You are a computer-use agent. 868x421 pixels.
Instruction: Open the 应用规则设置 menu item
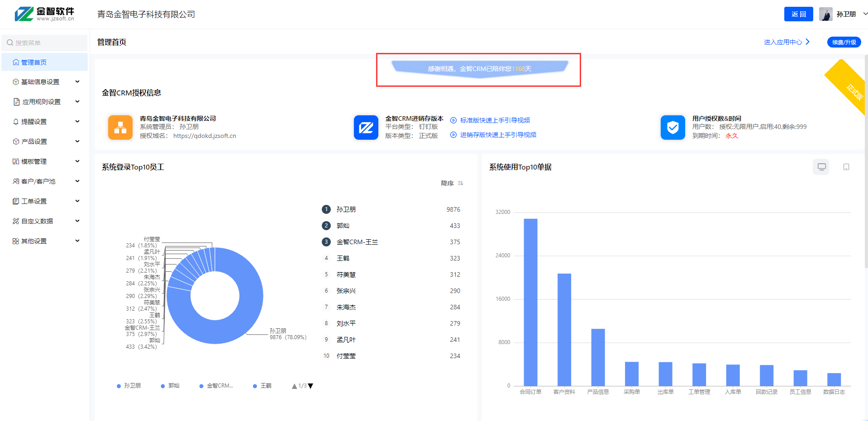[x=44, y=102]
